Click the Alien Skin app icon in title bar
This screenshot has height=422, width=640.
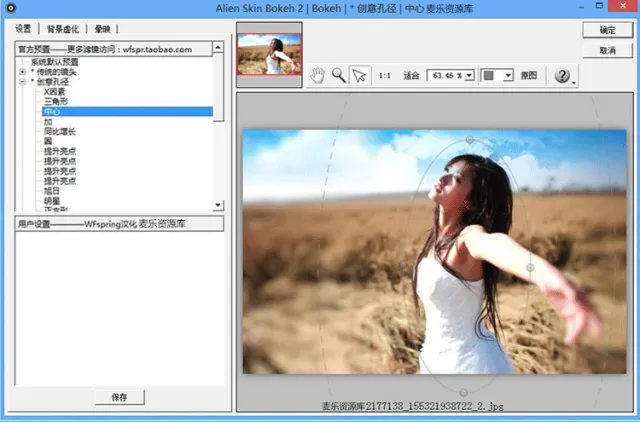coord(11,7)
